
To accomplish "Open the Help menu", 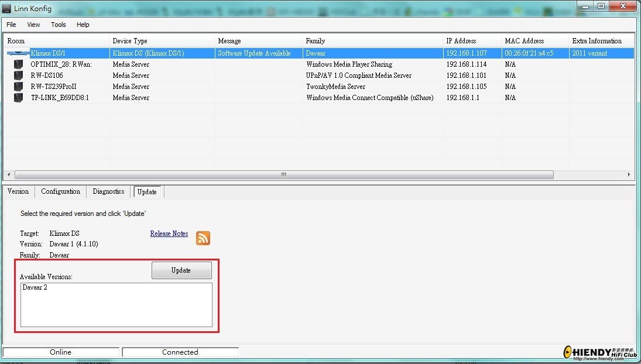I will [x=83, y=25].
